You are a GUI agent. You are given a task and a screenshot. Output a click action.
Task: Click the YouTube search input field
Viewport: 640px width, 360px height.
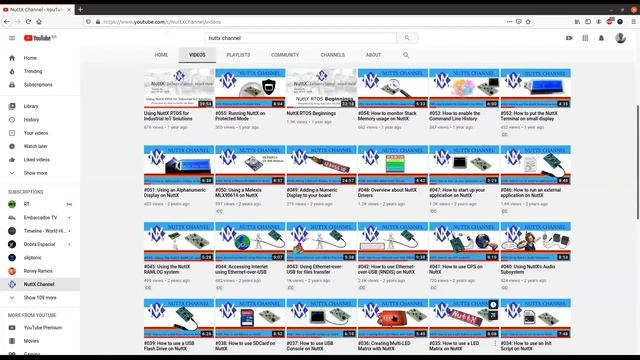[x=300, y=38]
